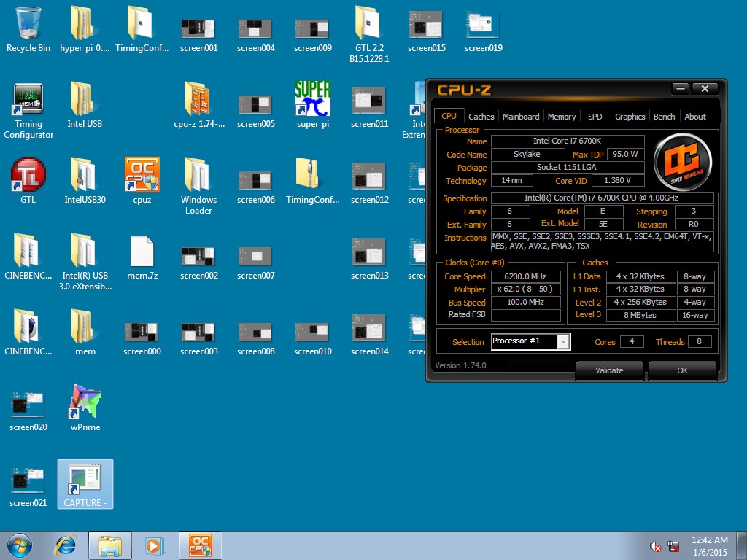Viewport: 747px width, 560px height.
Task: Click the Bus Speed 100.0 MHz value
Action: (x=525, y=302)
